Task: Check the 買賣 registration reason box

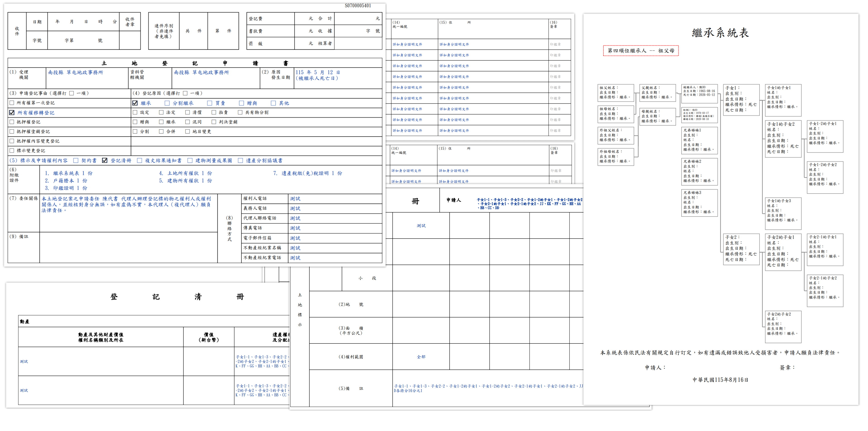Action: coord(210,103)
